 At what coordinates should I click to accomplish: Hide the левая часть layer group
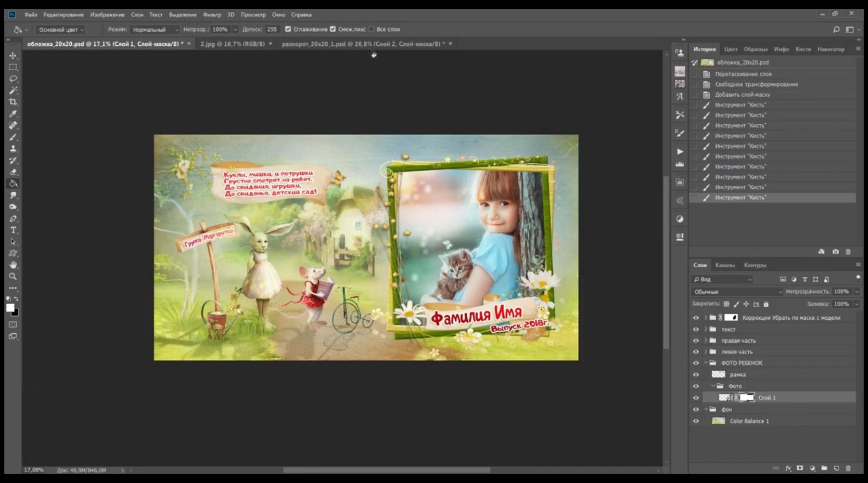click(x=696, y=352)
